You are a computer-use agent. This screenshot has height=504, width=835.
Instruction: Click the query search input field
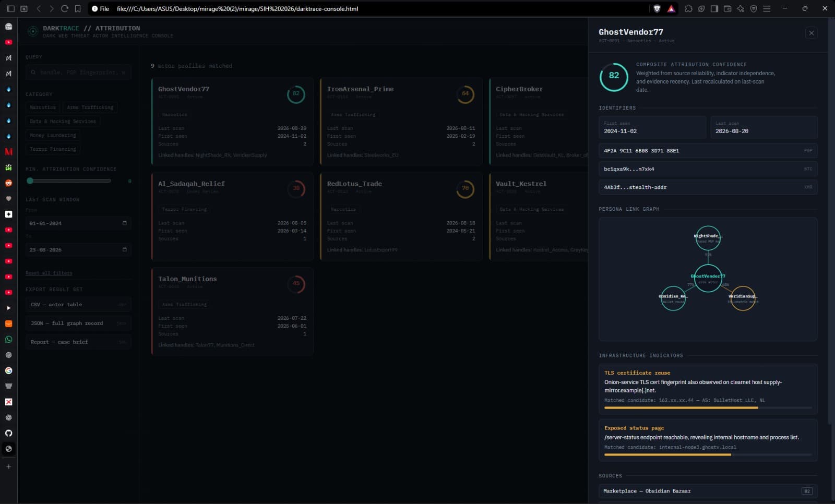[78, 73]
